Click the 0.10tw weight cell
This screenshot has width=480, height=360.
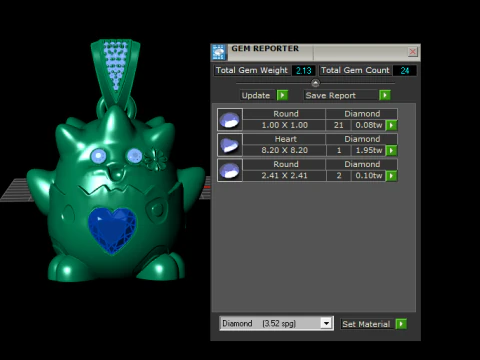[x=369, y=176]
